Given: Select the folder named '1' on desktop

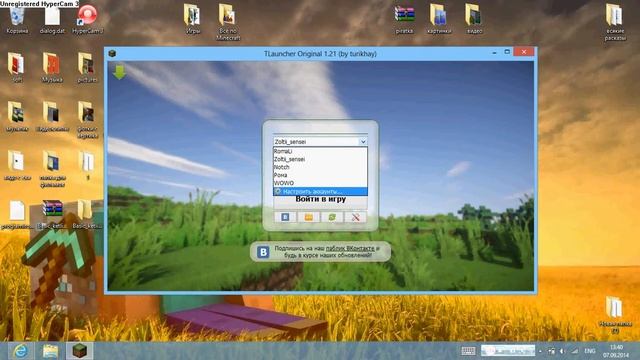Looking at the screenshot, I should (x=87, y=166).
